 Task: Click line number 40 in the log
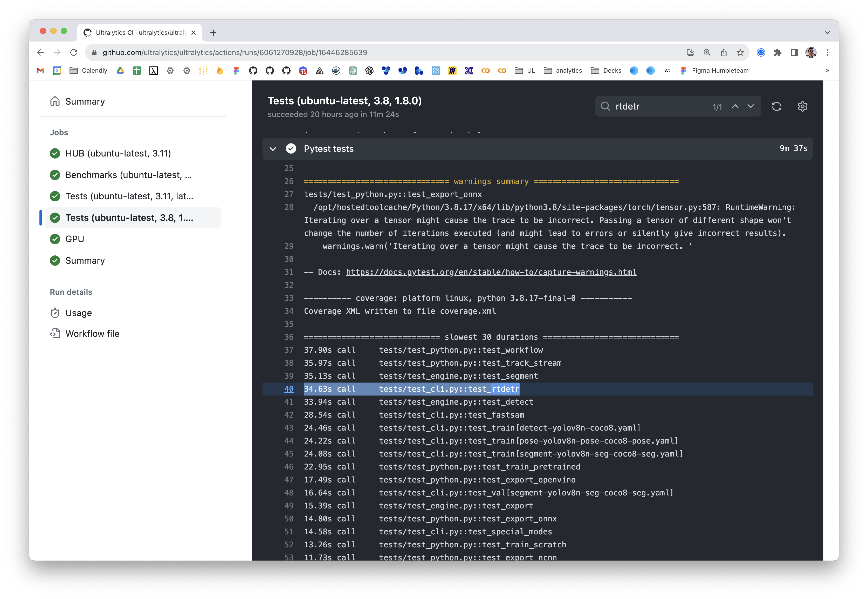[x=289, y=389]
